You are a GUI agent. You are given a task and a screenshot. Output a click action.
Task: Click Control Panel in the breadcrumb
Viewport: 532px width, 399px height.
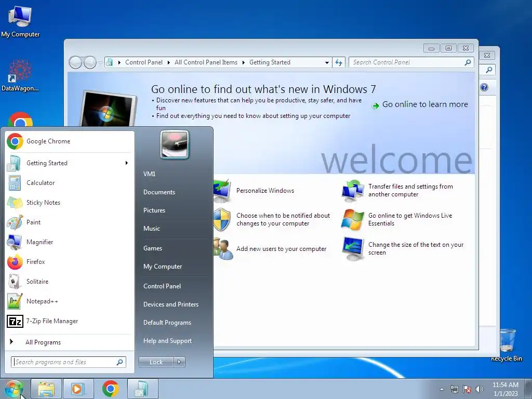[144, 62]
